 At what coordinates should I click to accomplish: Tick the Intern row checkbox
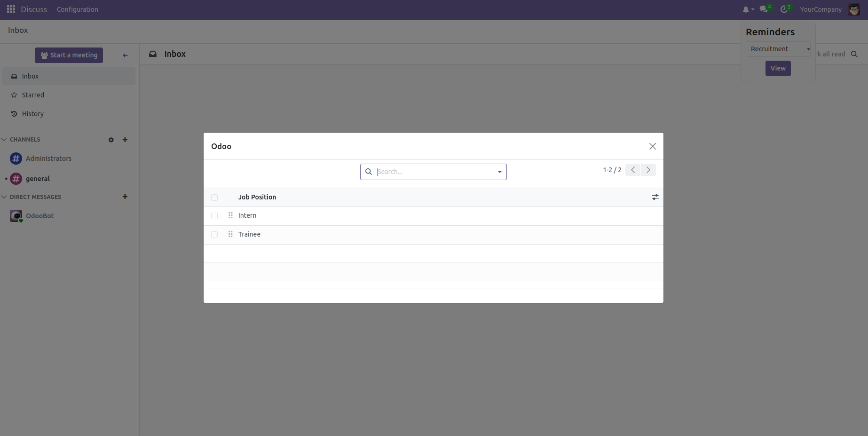(x=214, y=216)
